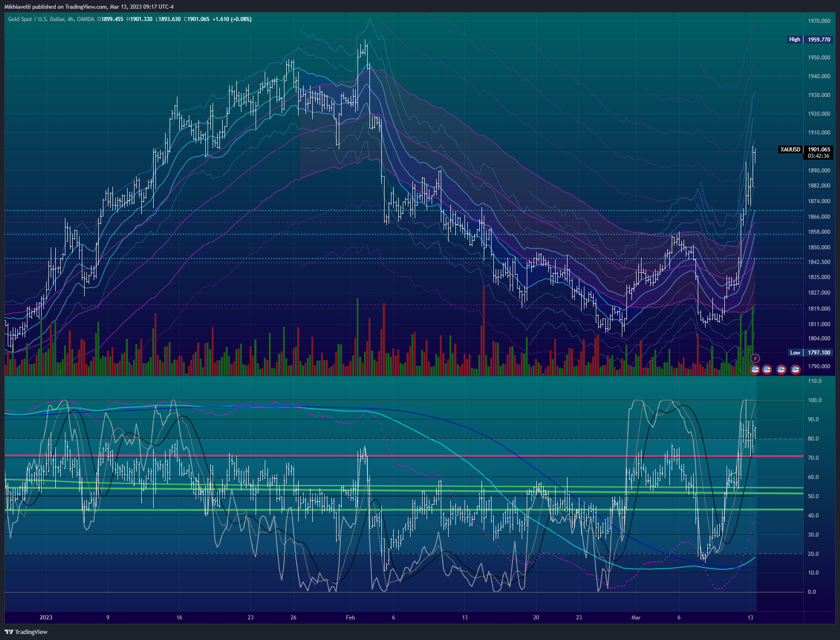
Task: Click the 50.0 oscillator axis label
Action: tap(813, 496)
